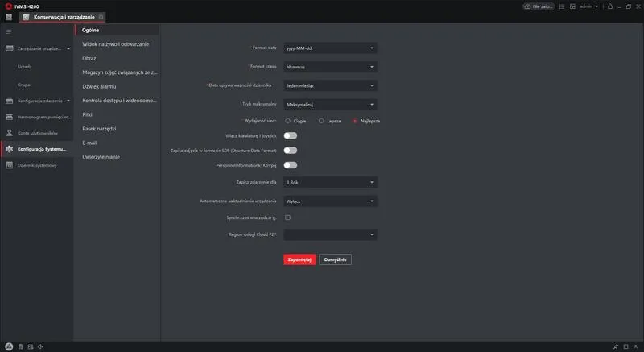Collapse the sidebar with the hamburger icon
The height and width of the screenshot is (352, 644).
[x=9, y=31]
